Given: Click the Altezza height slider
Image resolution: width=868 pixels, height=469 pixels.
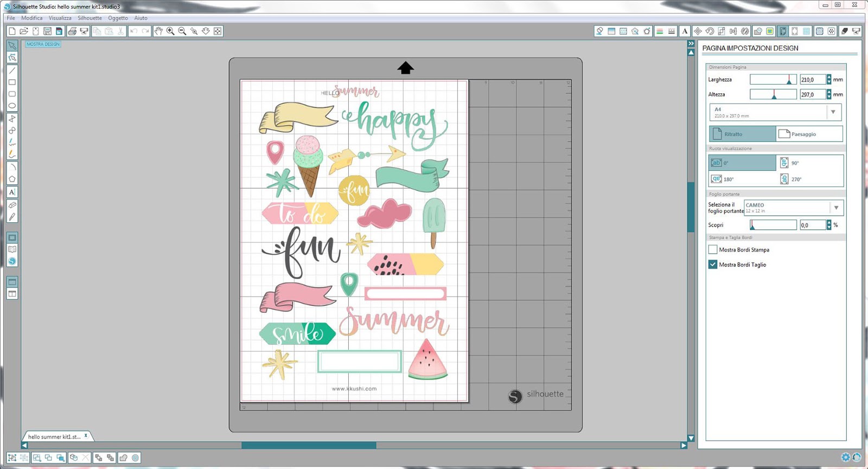Looking at the screenshot, I should point(773,94).
